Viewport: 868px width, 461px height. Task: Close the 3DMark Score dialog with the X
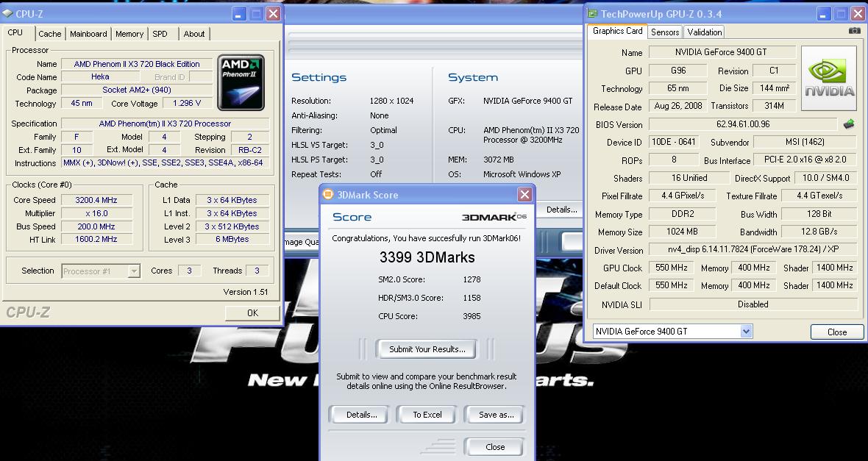tap(524, 194)
